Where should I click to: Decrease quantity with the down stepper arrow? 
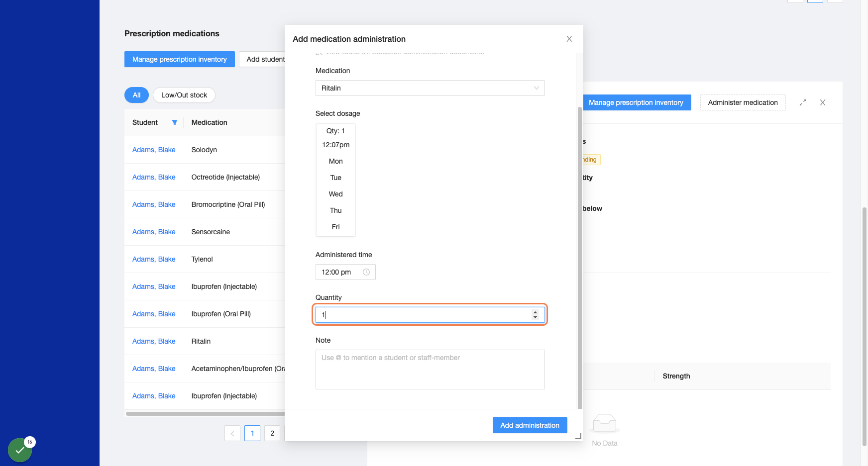536,317
